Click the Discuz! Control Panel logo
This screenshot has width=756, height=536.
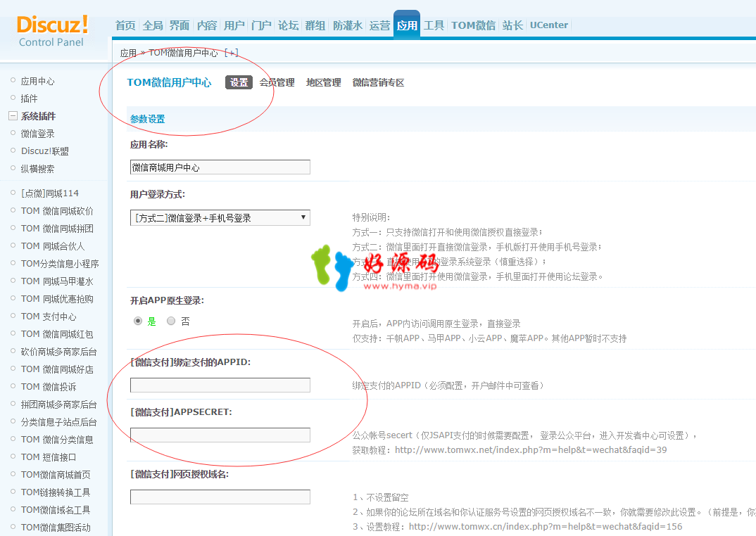[x=53, y=31]
